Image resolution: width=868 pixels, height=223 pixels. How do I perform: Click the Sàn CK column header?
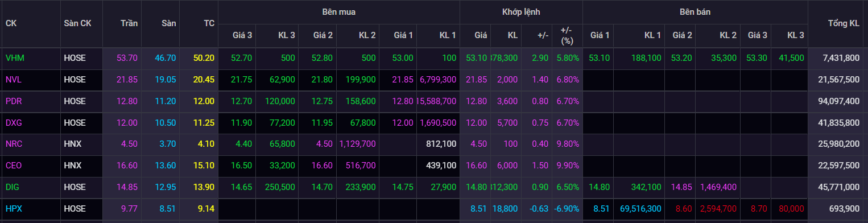coord(77,23)
